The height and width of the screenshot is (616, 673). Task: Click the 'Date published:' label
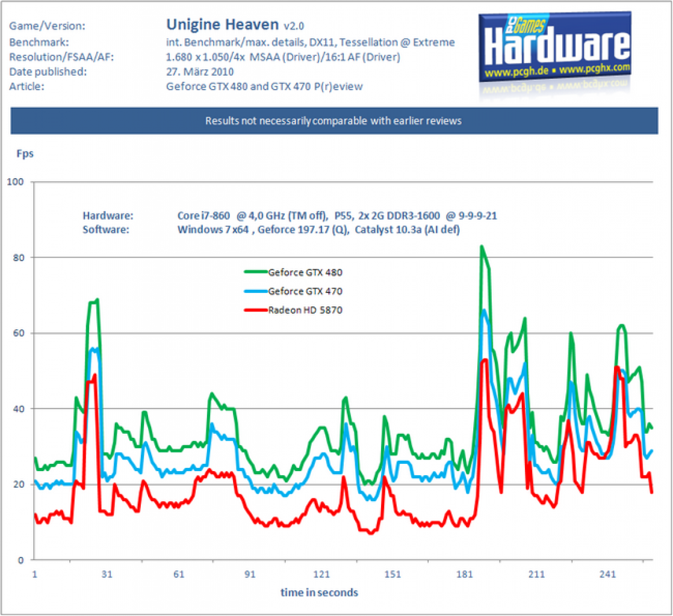(x=48, y=72)
